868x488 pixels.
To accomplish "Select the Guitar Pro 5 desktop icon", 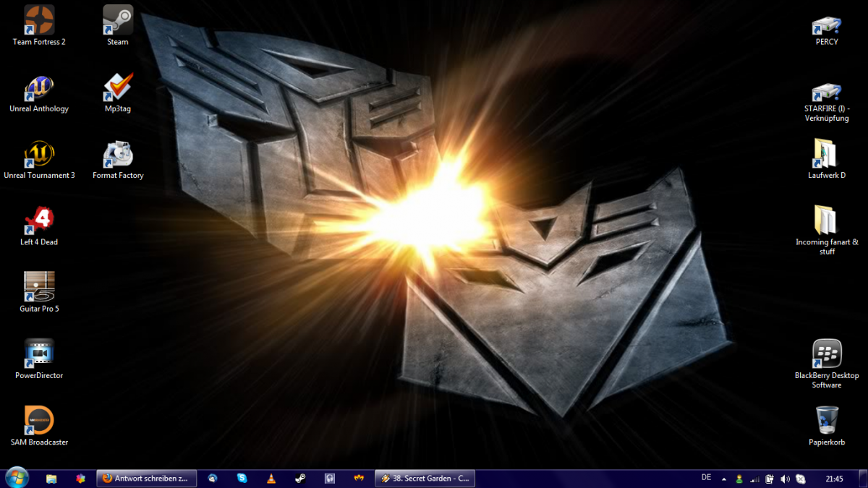I will pyautogui.click(x=39, y=287).
